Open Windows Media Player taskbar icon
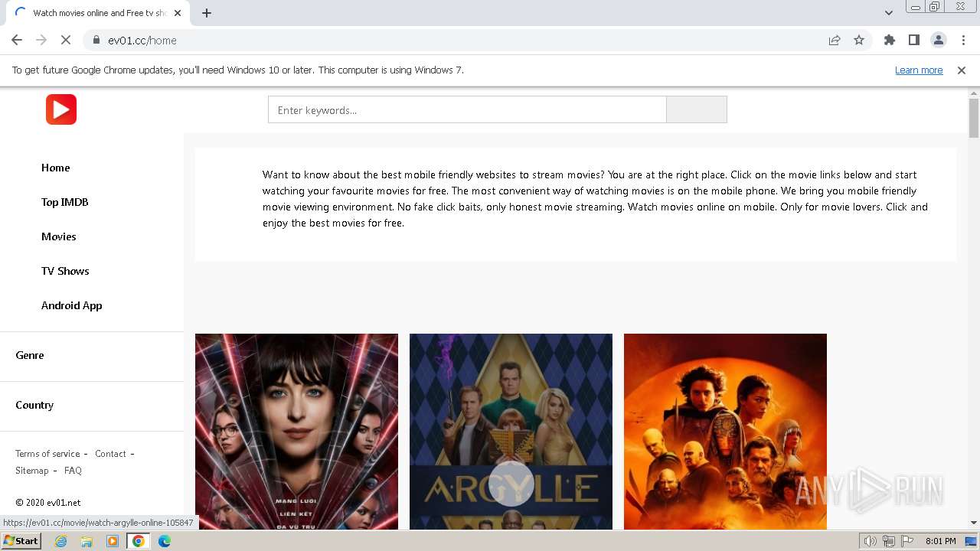Viewport: 980px width, 551px height. [113, 541]
